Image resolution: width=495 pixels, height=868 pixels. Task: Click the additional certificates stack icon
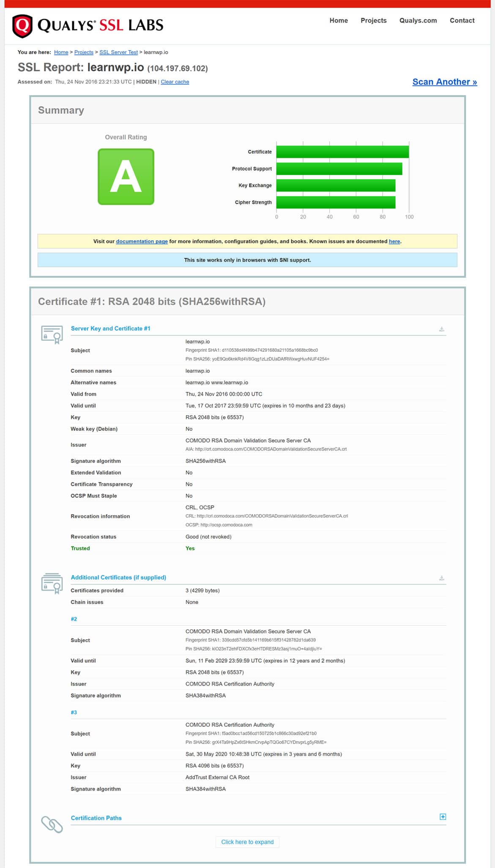tap(52, 583)
